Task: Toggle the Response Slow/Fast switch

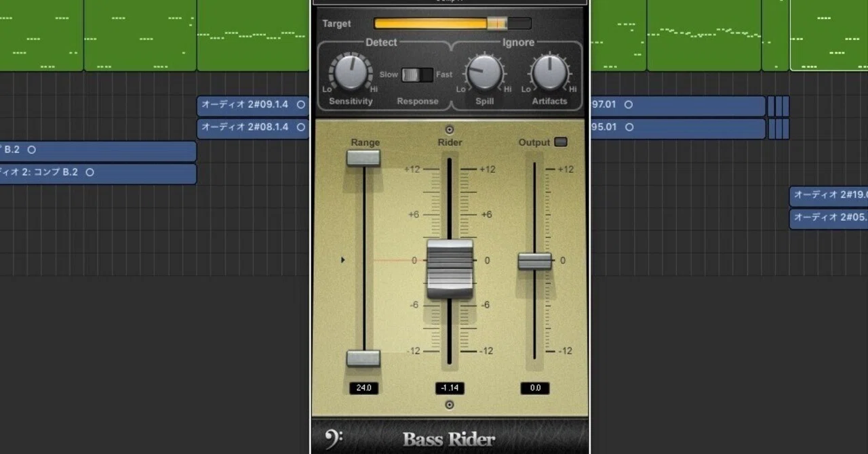Action: (417, 75)
